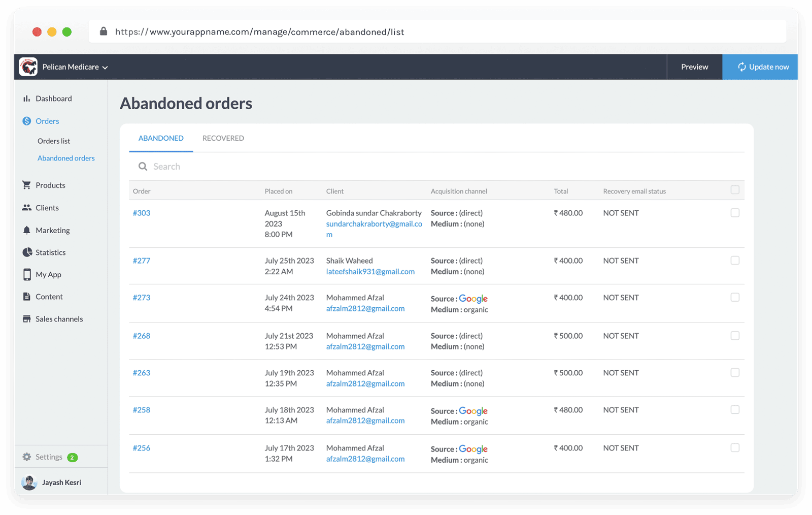
Task: Click the Marketing bell icon
Action: [x=27, y=230]
